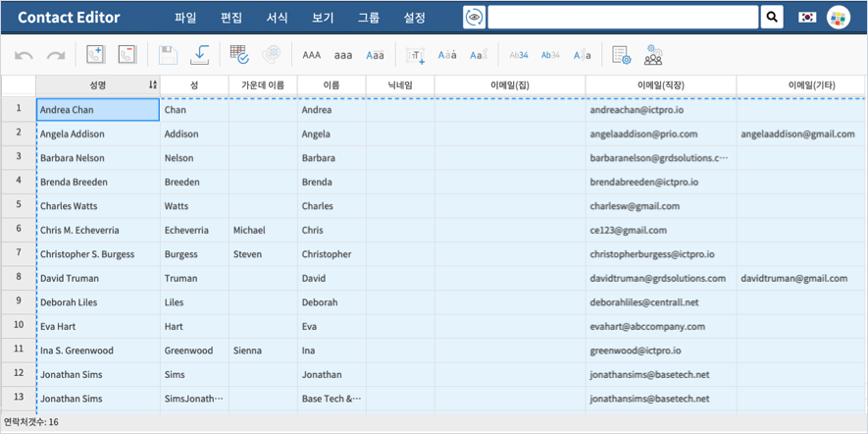The height and width of the screenshot is (434, 868).
Task: Click the Greenwood surname cell
Action: [194, 351]
